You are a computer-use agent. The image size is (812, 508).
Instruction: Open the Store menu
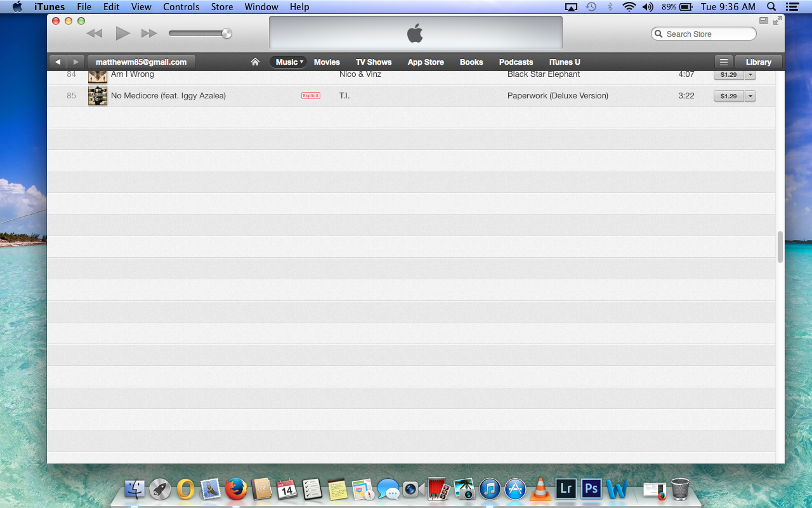coord(222,7)
